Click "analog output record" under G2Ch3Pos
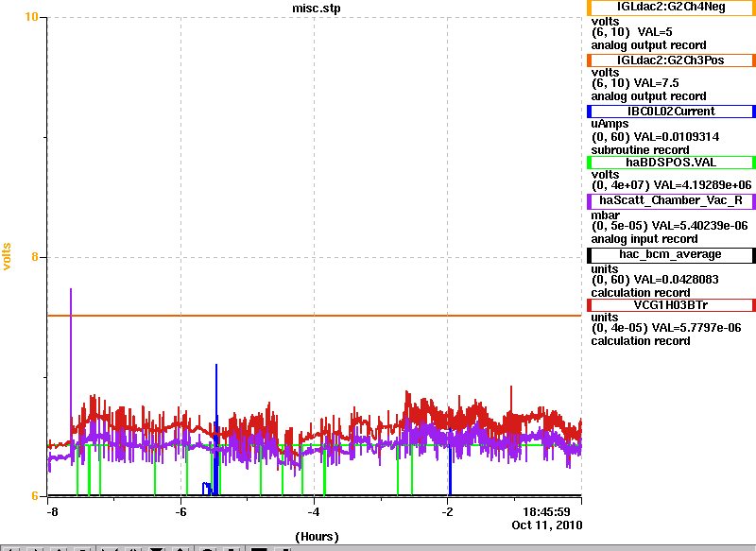 pyautogui.click(x=648, y=96)
